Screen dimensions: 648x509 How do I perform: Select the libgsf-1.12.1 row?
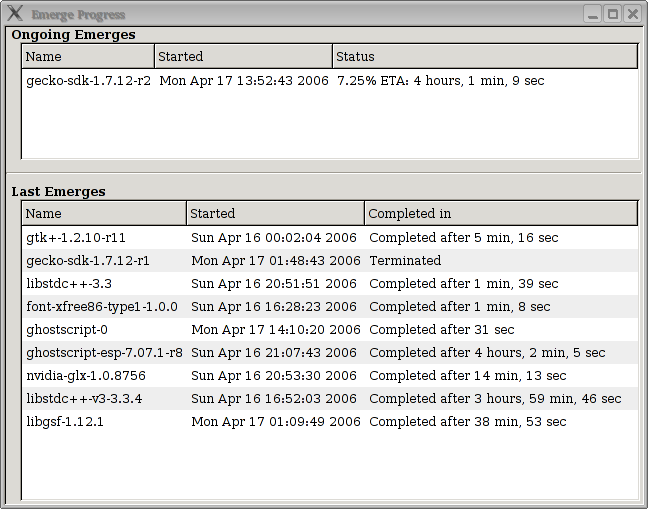click(x=330, y=421)
